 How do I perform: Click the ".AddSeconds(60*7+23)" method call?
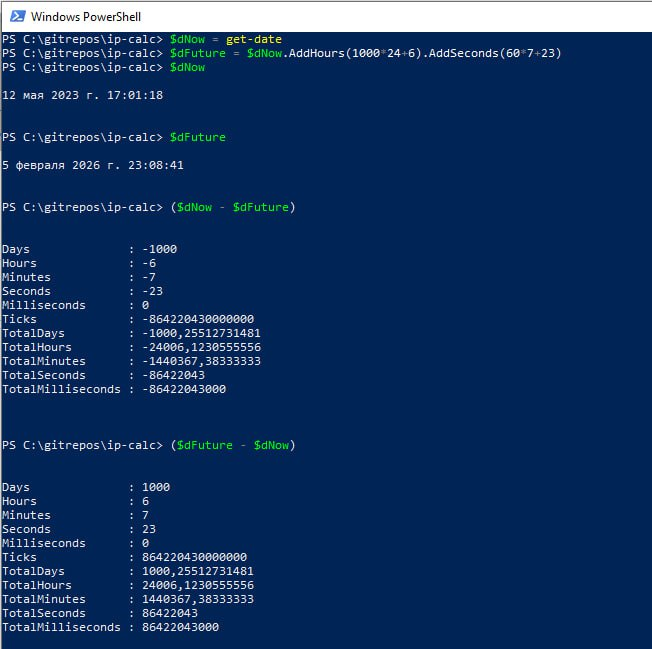pos(492,54)
